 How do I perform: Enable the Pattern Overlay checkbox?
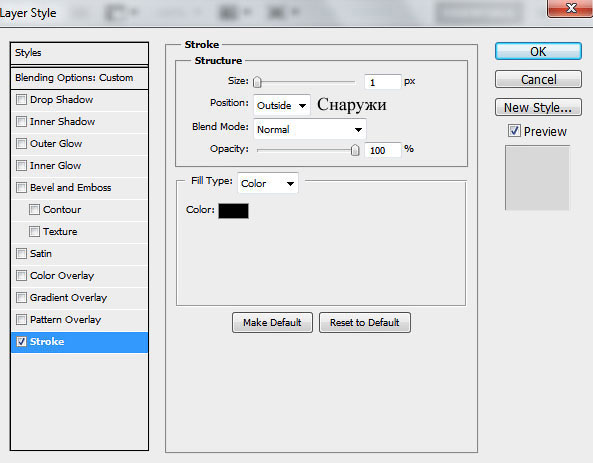[22, 320]
